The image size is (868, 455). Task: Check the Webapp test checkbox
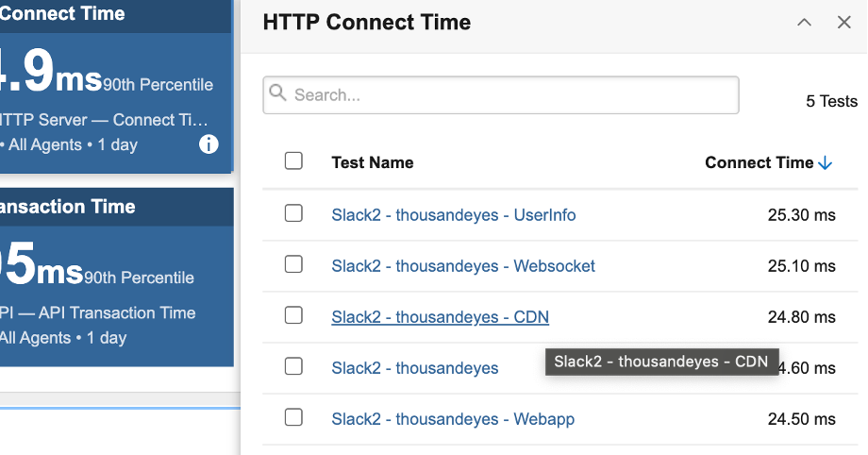pos(293,417)
